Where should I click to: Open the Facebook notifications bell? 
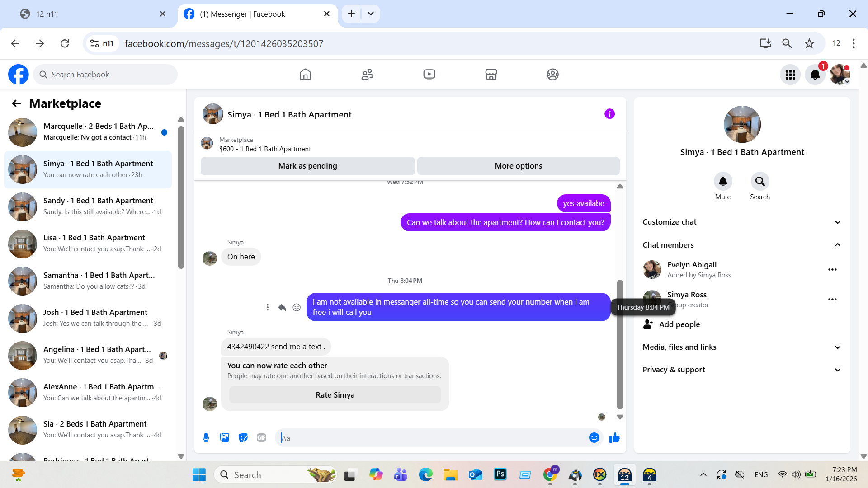(x=815, y=75)
